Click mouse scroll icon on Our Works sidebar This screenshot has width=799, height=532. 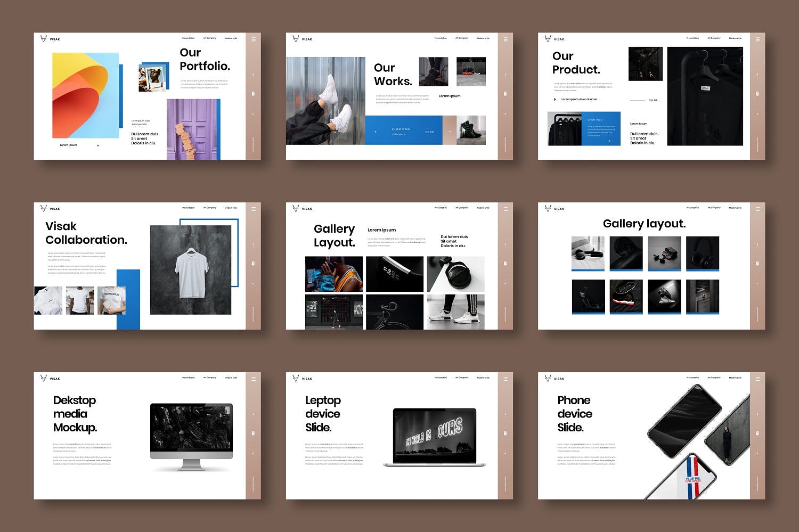point(506,94)
